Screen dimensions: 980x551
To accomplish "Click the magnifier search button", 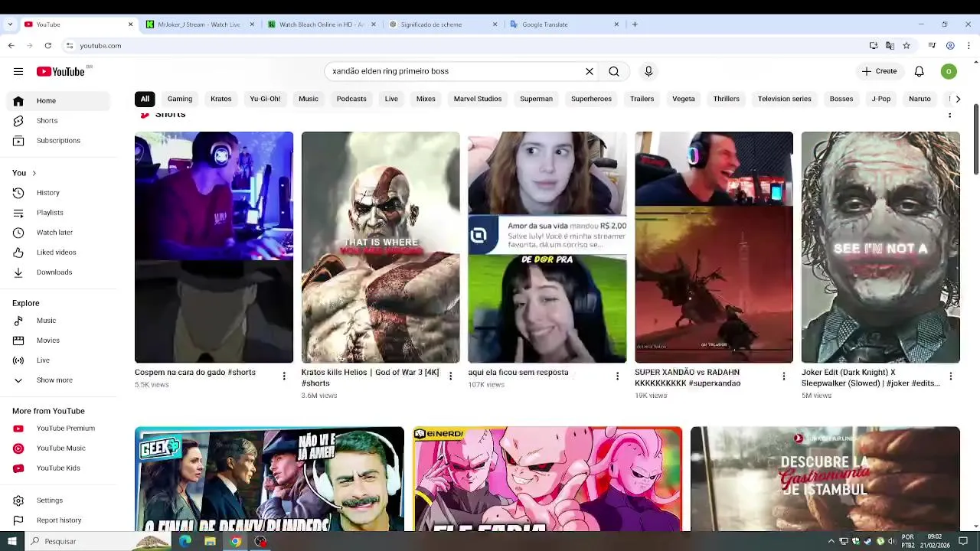I will point(614,71).
